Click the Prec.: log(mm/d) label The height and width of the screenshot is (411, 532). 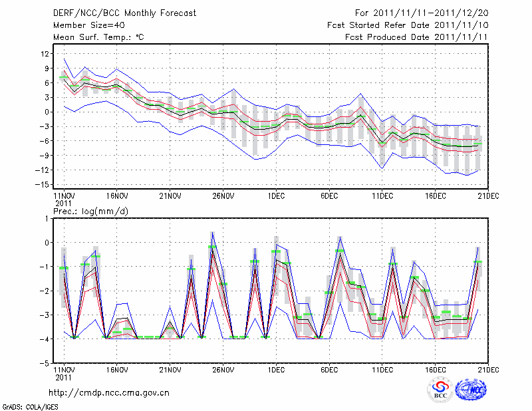pos(88,211)
